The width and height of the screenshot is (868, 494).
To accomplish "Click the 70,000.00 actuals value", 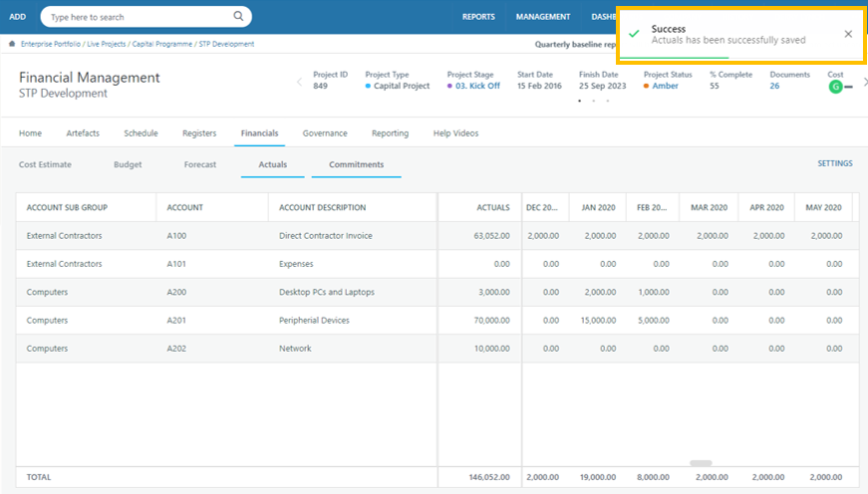I will pyautogui.click(x=491, y=321).
